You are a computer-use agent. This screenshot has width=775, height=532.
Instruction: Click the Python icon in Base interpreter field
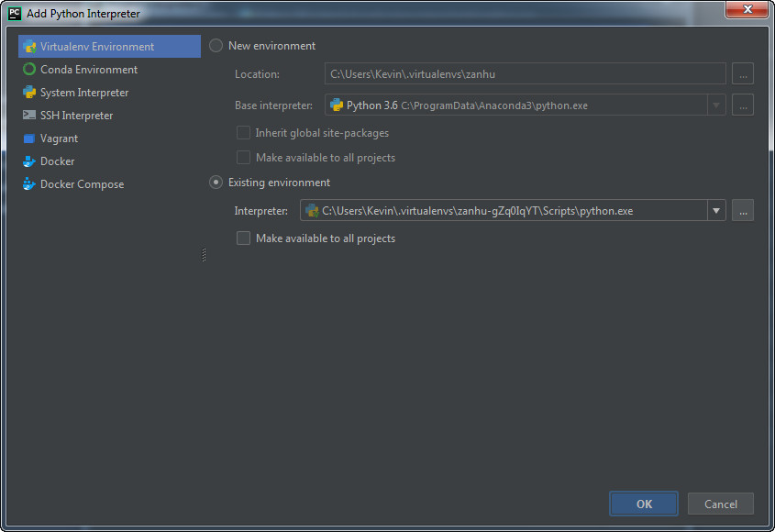[337, 105]
